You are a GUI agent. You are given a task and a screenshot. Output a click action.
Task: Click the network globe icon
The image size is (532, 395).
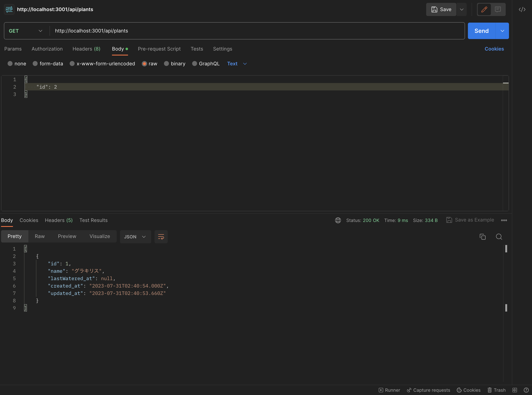coord(338,220)
